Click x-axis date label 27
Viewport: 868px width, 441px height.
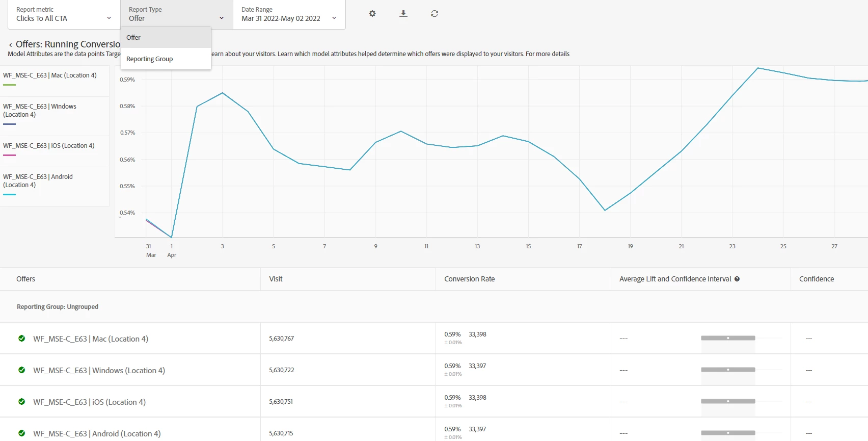click(834, 246)
